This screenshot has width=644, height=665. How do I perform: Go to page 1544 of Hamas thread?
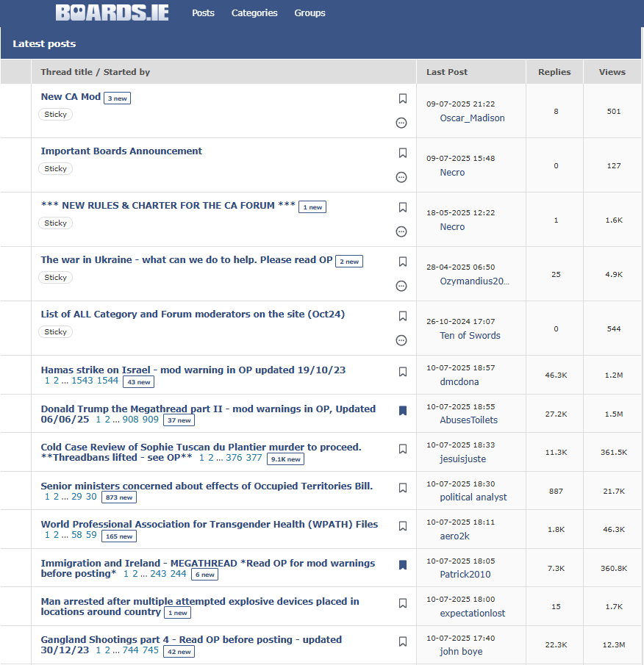pos(107,381)
